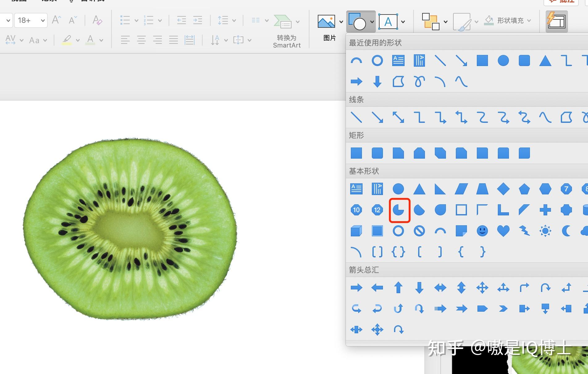Insert the folded corner shape

pos(461,231)
